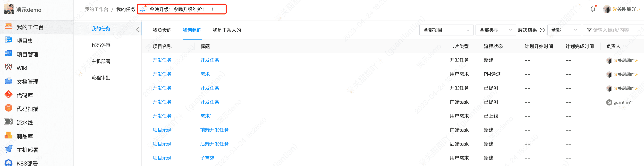The image size is (644, 166).
Task: Open the 需求1 title link
Action: (206, 116)
